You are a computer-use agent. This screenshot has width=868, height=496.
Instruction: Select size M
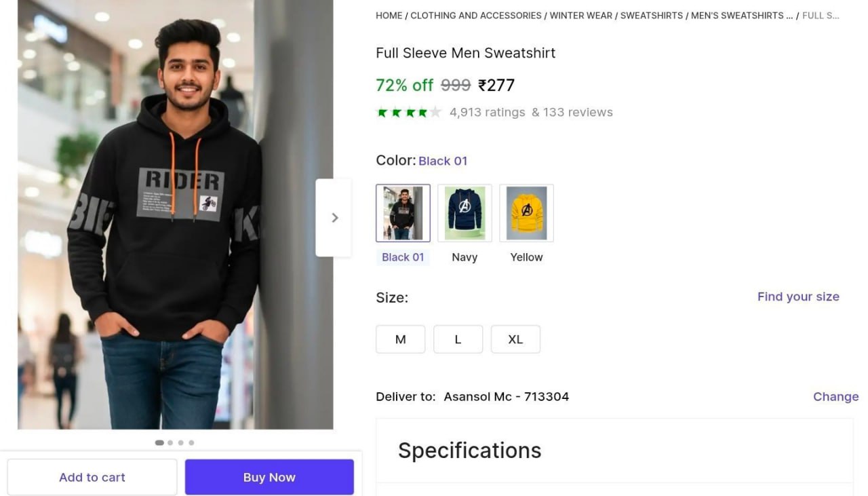(400, 339)
